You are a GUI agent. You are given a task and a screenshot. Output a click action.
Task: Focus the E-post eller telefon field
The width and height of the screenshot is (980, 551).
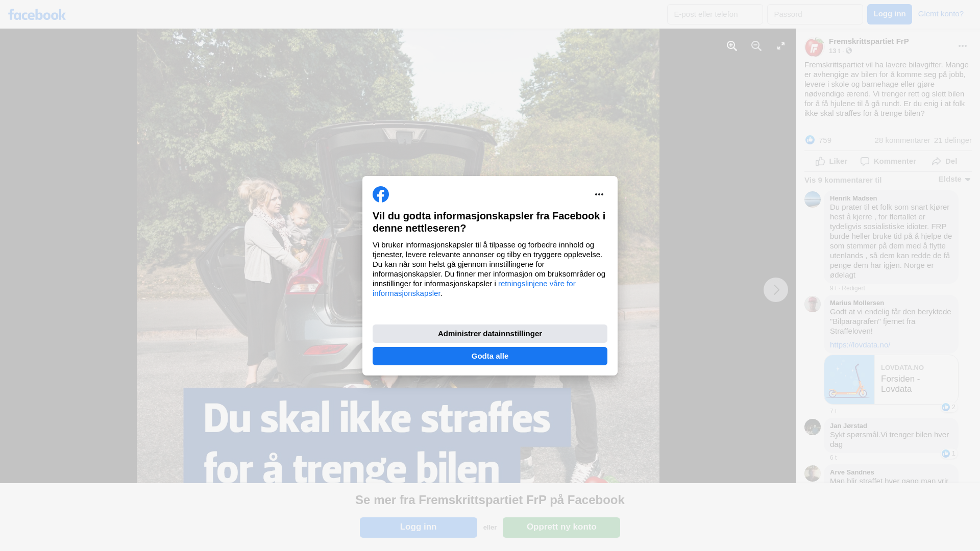[715, 14]
